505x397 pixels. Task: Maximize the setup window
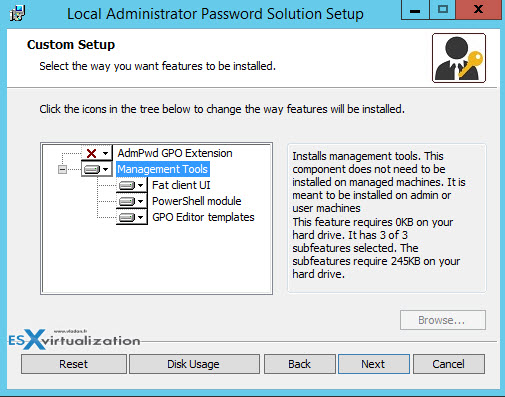tap(442, 10)
